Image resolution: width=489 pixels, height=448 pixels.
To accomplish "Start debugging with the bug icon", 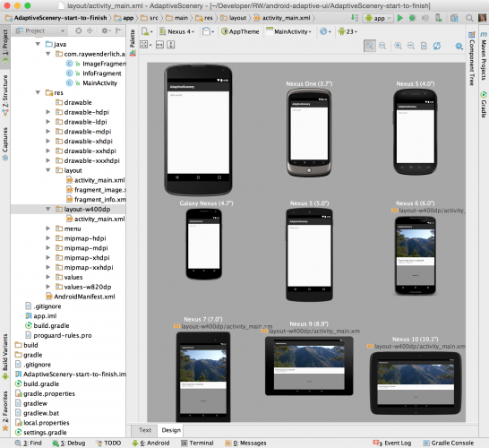I will coord(412,19).
